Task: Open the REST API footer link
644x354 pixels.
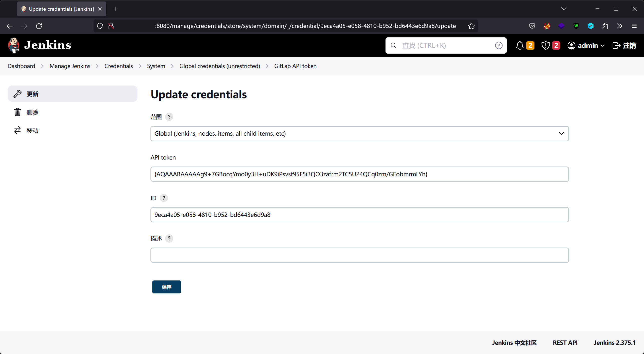Action: [565, 343]
